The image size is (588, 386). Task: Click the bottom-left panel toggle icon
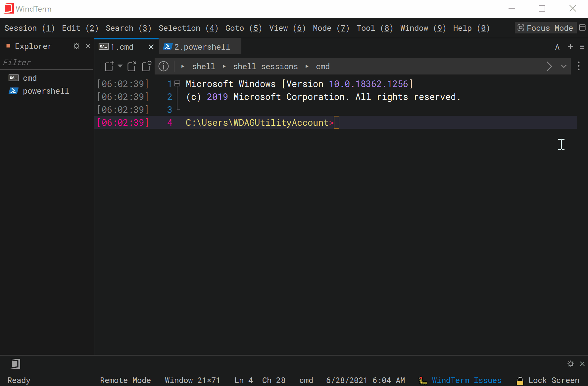pyautogui.click(x=15, y=364)
